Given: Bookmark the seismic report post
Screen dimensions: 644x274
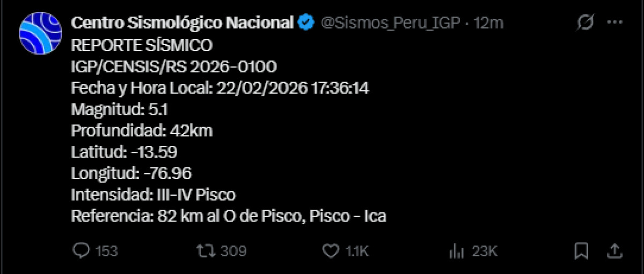Looking at the screenshot, I should pyautogui.click(x=582, y=250).
